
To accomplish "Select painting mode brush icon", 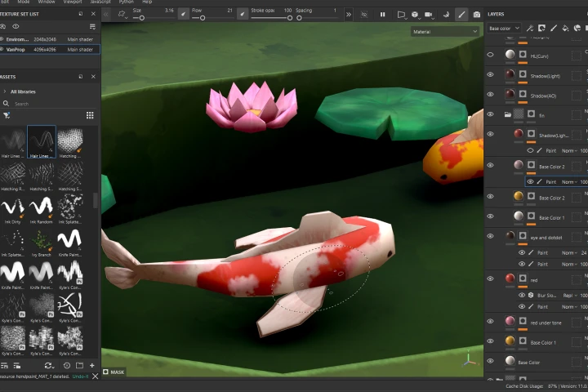I will [x=461, y=15].
